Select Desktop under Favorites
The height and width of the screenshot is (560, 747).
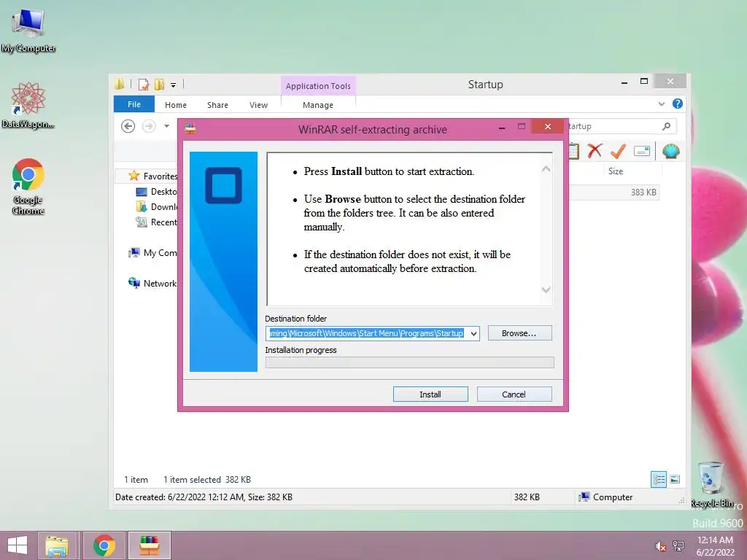157,192
